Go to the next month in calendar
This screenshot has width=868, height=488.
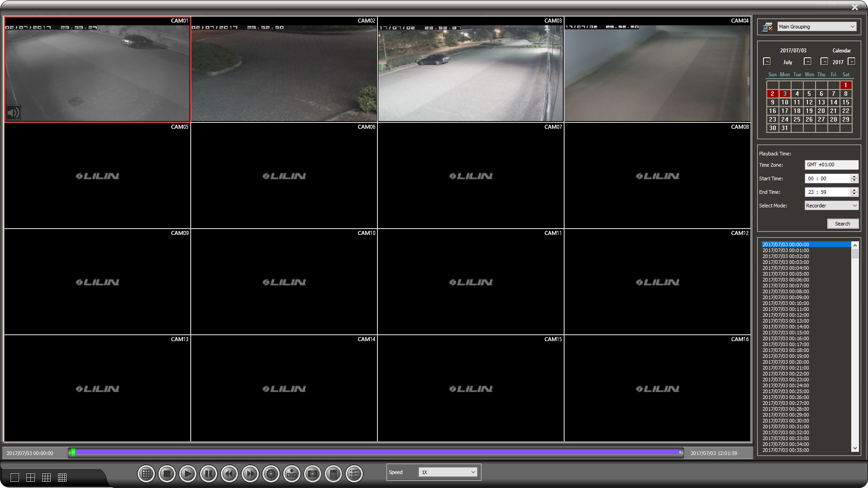coord(807,62)
